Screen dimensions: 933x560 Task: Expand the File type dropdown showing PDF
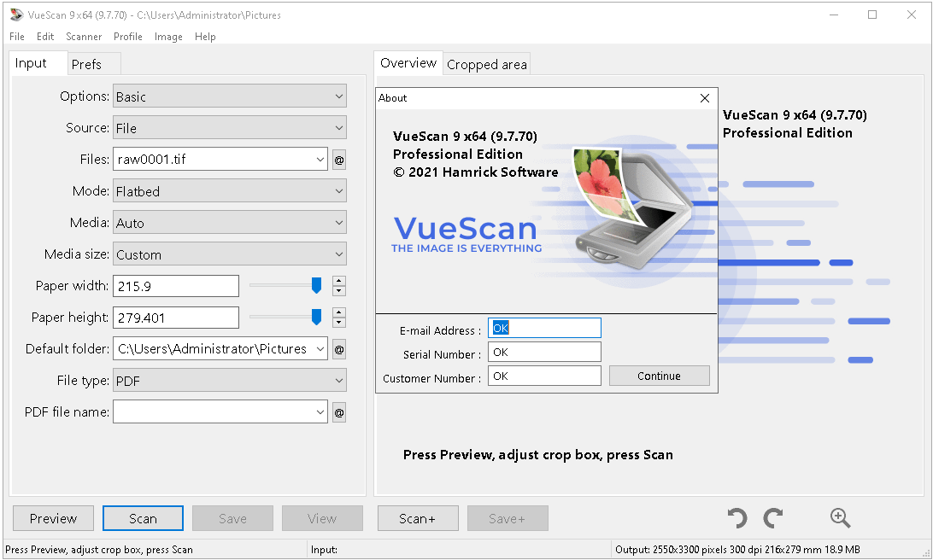[x=230, y=381]
